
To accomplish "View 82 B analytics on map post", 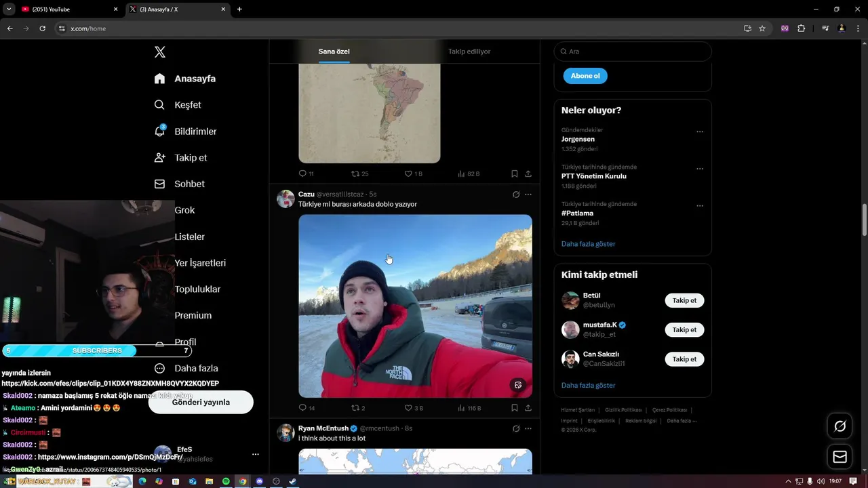I will pos(469,174).
